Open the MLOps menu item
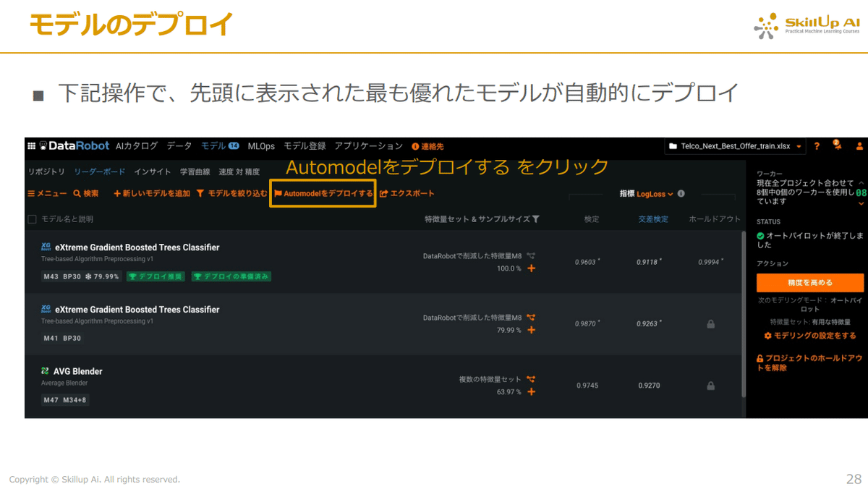 click(x=261, y=146)
